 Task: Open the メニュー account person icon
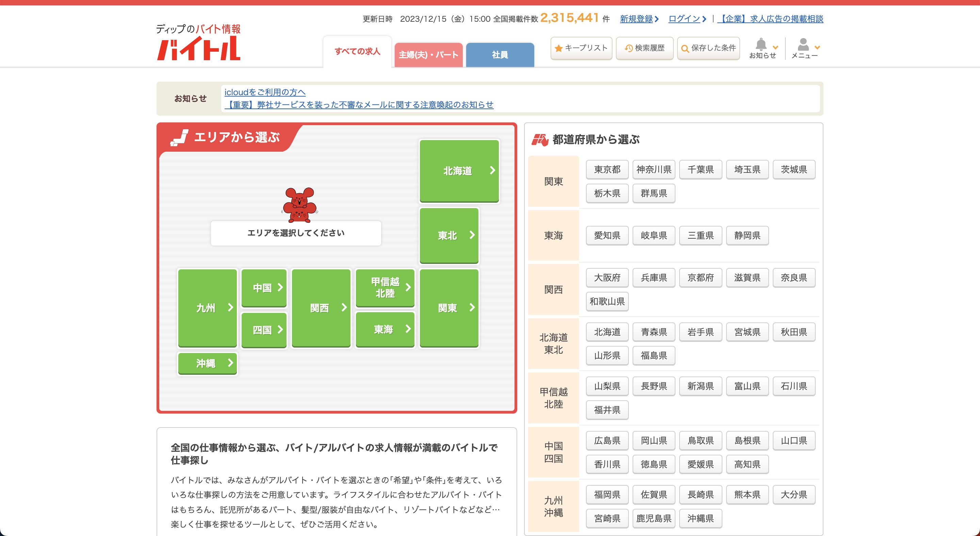pyautogui.click(x=803, y=45)
